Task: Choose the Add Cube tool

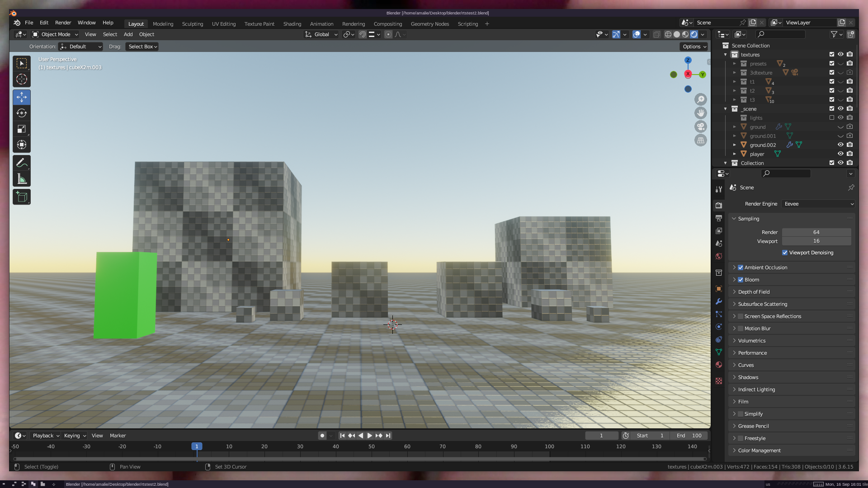Action: pyautogui.click(x=22, y=197)
